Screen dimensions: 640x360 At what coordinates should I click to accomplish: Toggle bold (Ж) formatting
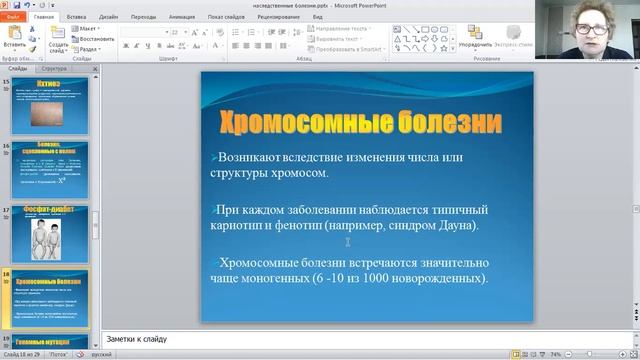click(x=126, y=46)
